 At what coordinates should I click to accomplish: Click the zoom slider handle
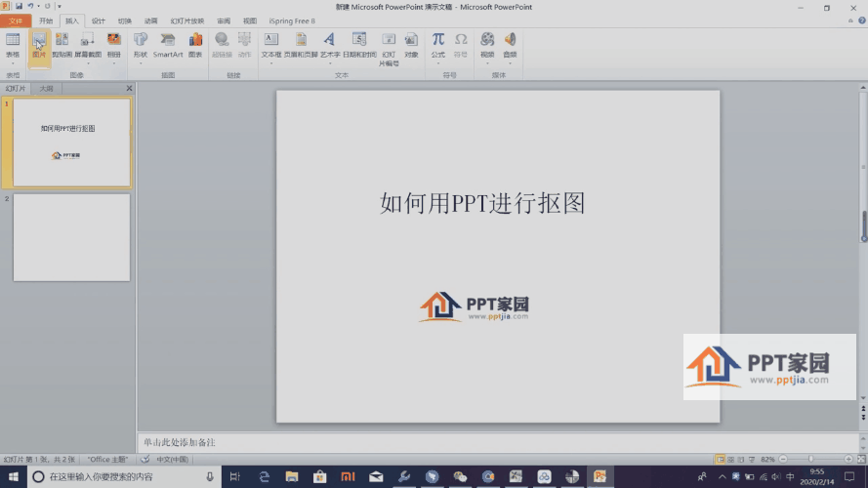[x=810, y=460]
